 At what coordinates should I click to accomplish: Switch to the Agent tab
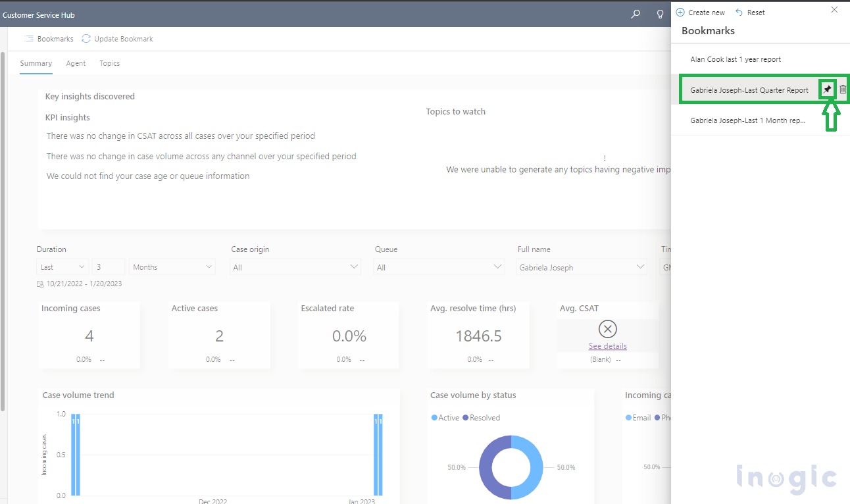tap(76, 63)
